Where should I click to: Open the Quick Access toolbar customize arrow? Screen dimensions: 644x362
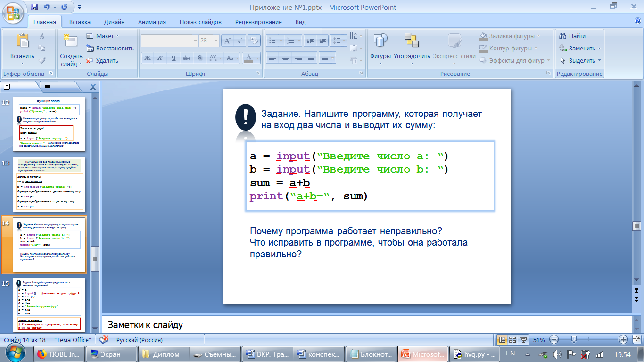point(79,8)
